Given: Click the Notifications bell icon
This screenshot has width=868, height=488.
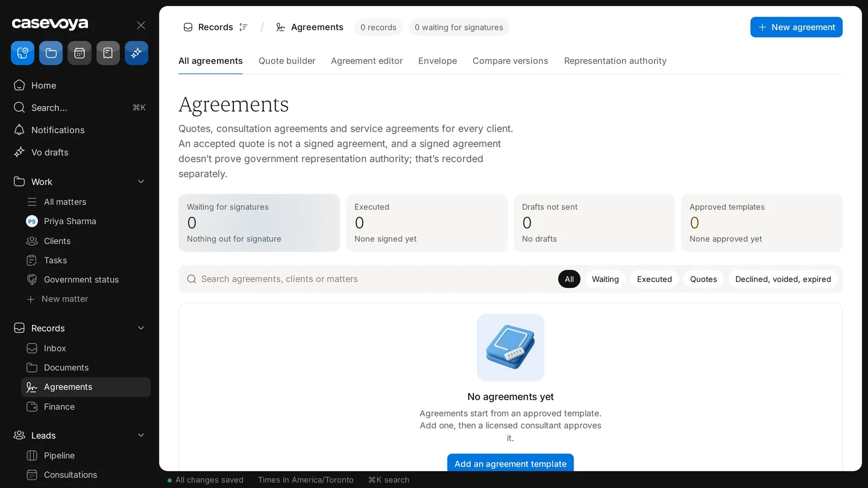Looking at the screenshot, I should pyautogui.click(x=20, y=130).
